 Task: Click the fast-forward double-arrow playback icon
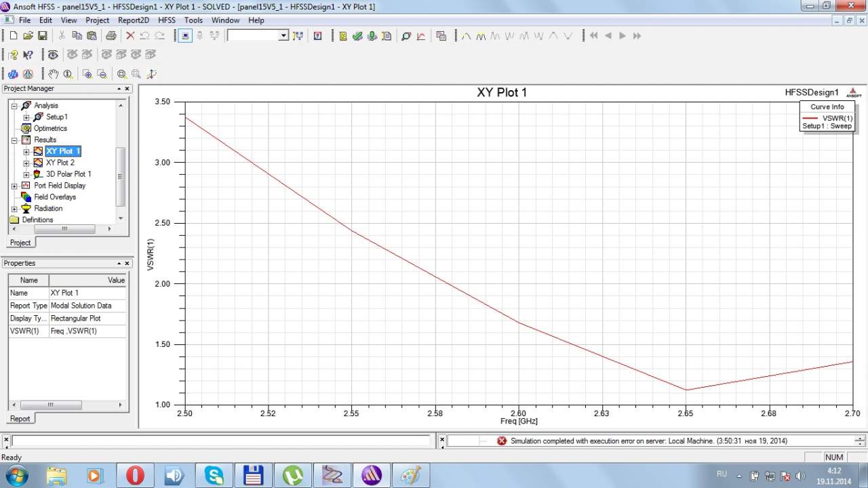637,35
